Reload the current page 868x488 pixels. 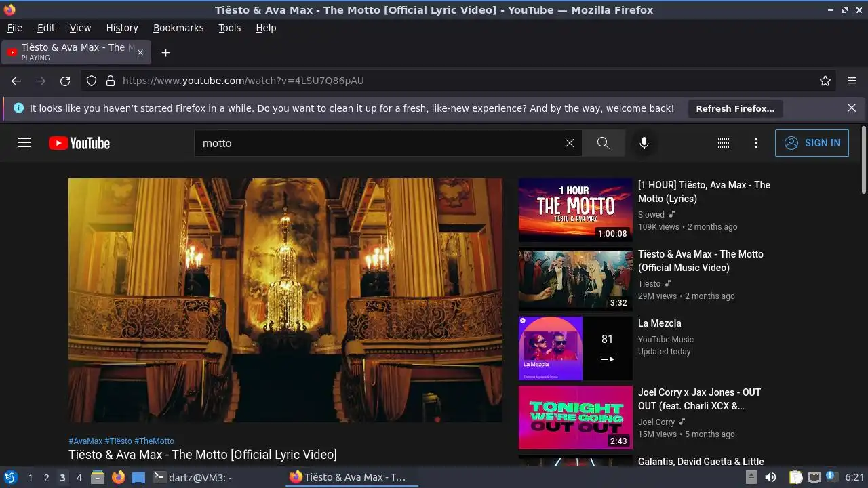[x=65, y=81]
